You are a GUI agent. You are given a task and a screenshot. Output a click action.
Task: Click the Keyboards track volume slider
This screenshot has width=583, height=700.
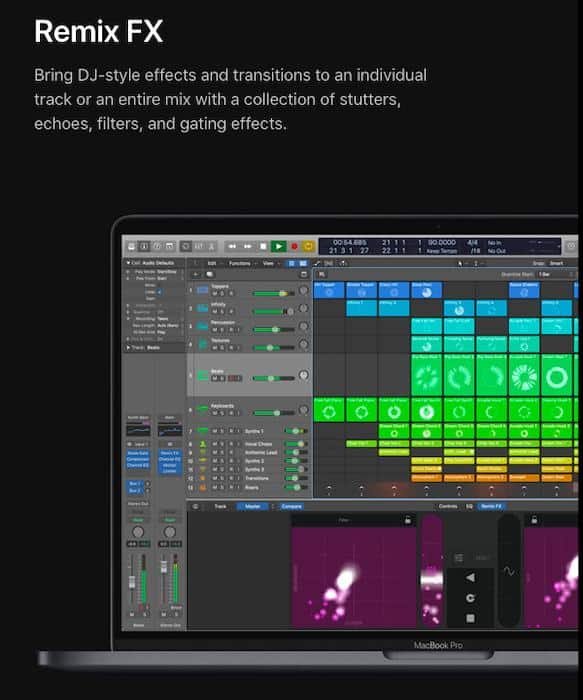(273, 413)
